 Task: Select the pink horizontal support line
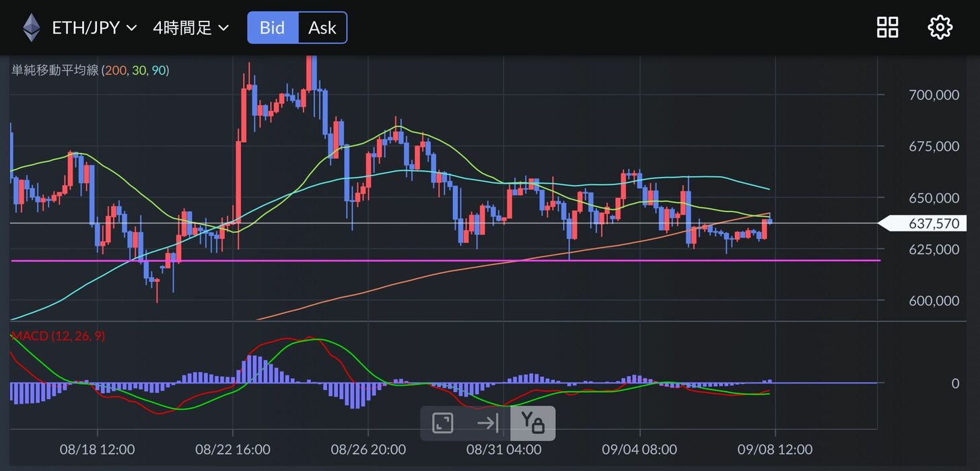(337, 260)
